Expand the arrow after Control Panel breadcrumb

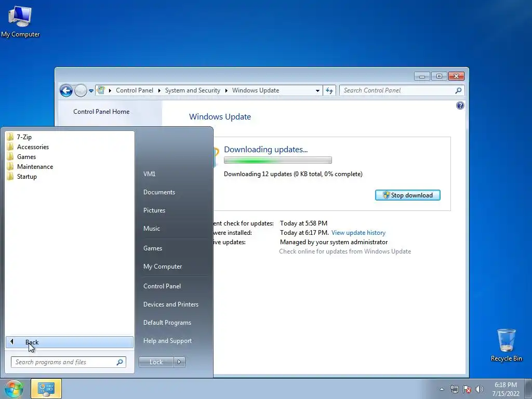click(x=159, y=90)
